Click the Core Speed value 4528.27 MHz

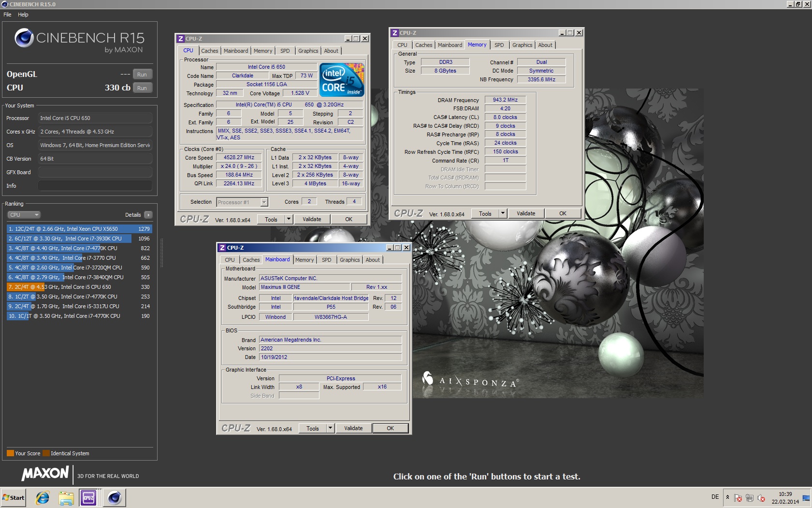239,158
